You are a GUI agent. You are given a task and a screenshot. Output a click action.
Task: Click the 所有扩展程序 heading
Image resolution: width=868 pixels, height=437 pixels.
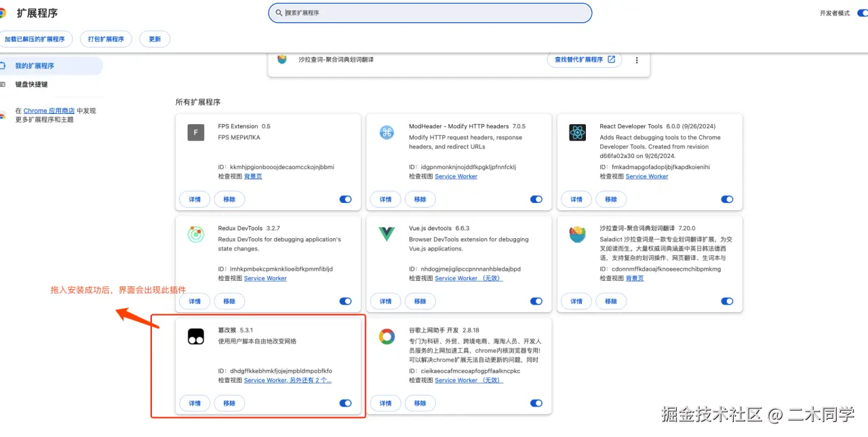(198, 102)
